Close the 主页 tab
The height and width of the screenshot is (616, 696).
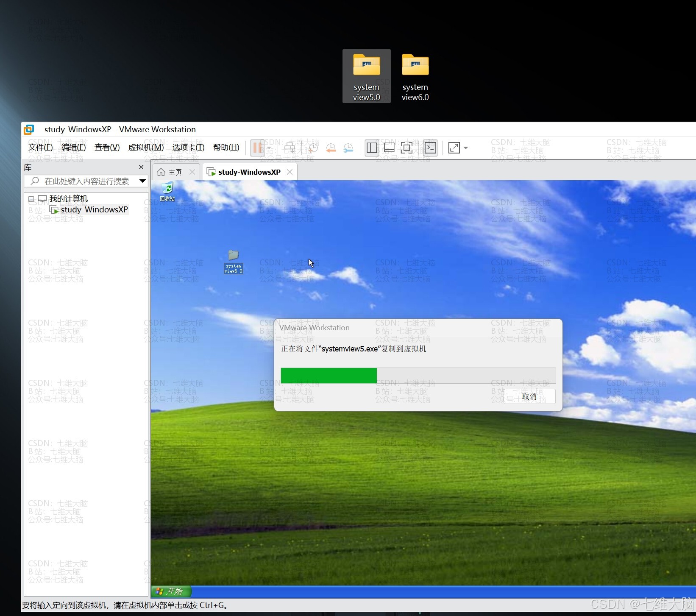192,172
